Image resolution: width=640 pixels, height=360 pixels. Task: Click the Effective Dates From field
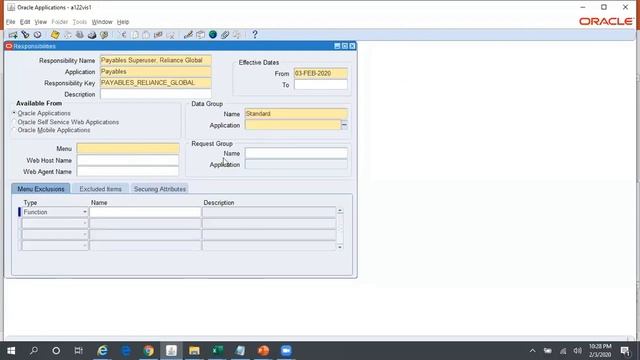tap(321, 73)
